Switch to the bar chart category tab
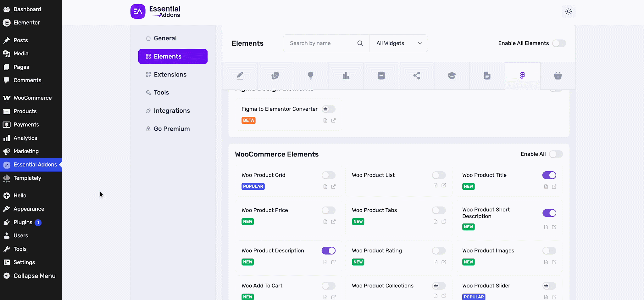This screenshot has width=644, height=300. point(346,76)
